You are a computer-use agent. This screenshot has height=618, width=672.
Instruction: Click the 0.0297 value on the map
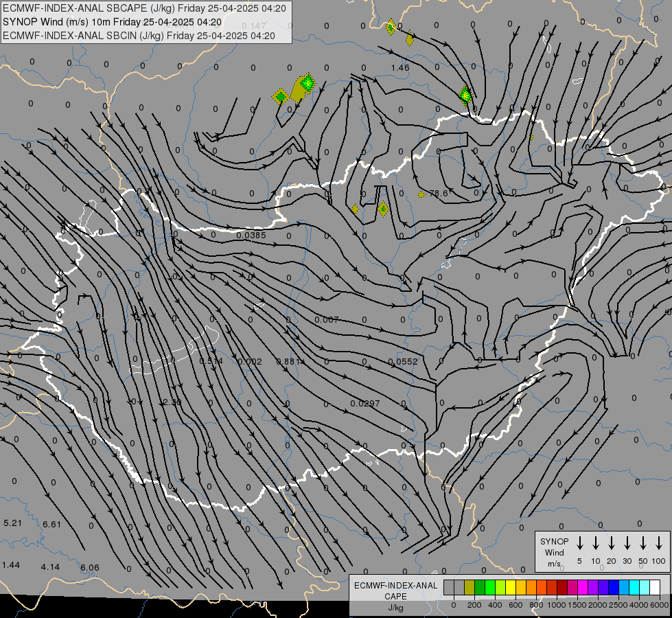tap(364, 404)
